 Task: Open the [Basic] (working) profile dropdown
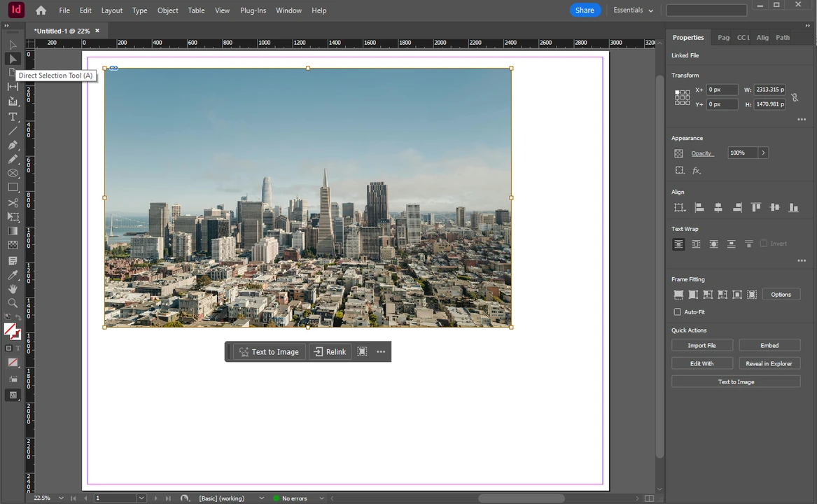tap(262, 498)
